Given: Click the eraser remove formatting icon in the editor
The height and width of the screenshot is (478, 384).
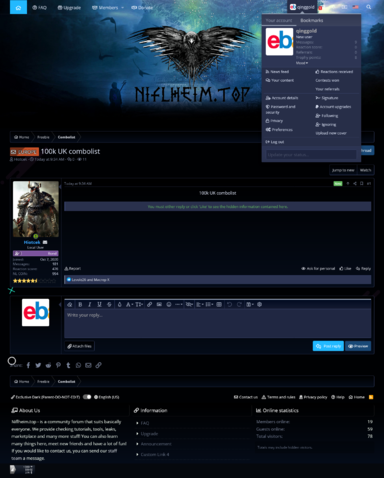Looking at the screenshot, I should [x=70, y=304].
